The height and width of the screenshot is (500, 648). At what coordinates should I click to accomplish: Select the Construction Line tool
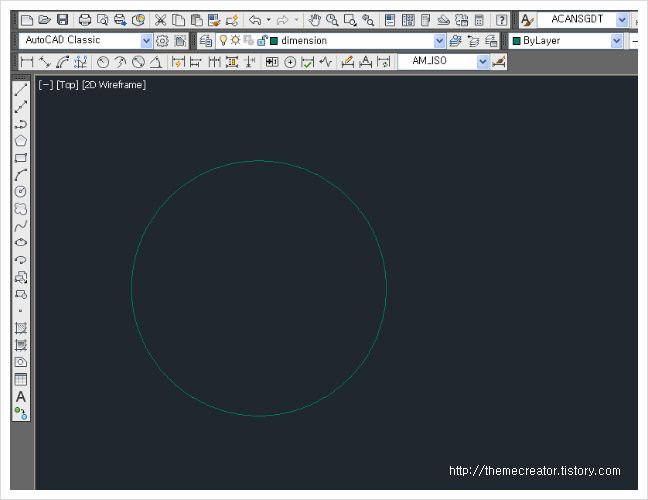click(21, 107)
